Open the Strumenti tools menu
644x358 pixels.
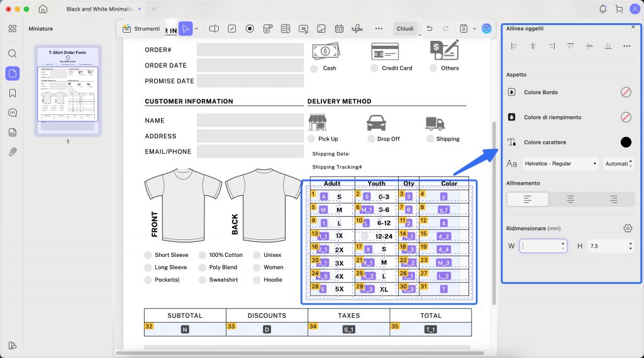click(x=142, y=29)
